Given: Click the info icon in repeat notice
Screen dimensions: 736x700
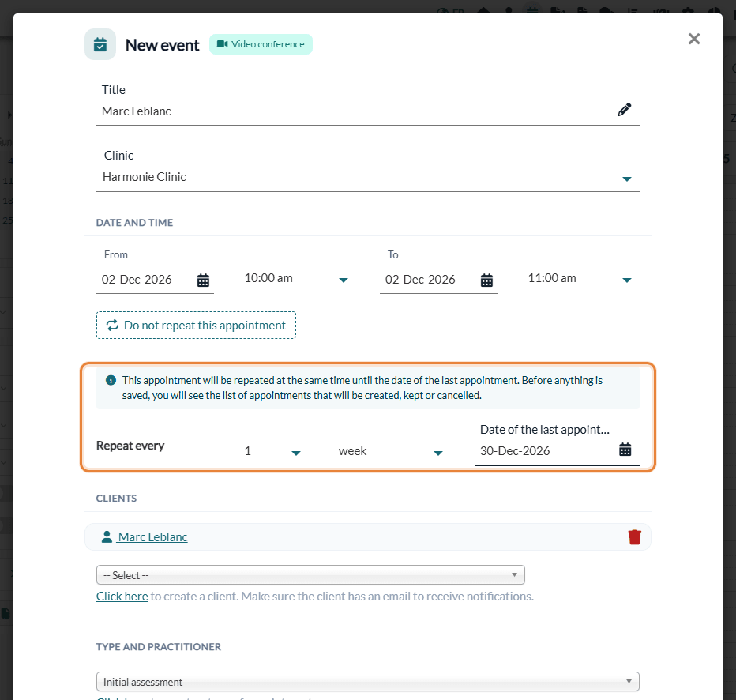Looking at the screenshot, I should pos(111,380).
